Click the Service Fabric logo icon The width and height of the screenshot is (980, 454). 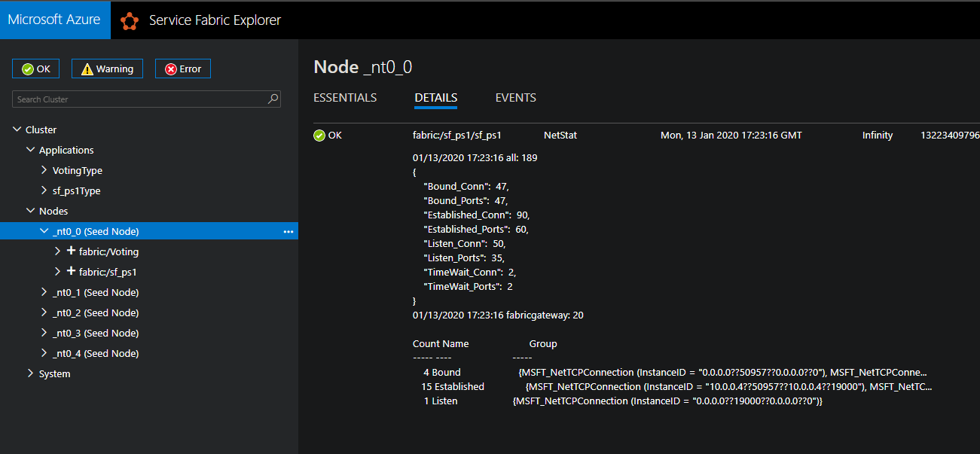click(x=130, y=20)
